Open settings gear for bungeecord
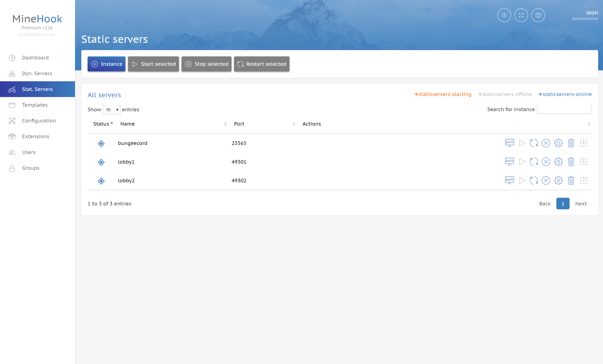 558,143
